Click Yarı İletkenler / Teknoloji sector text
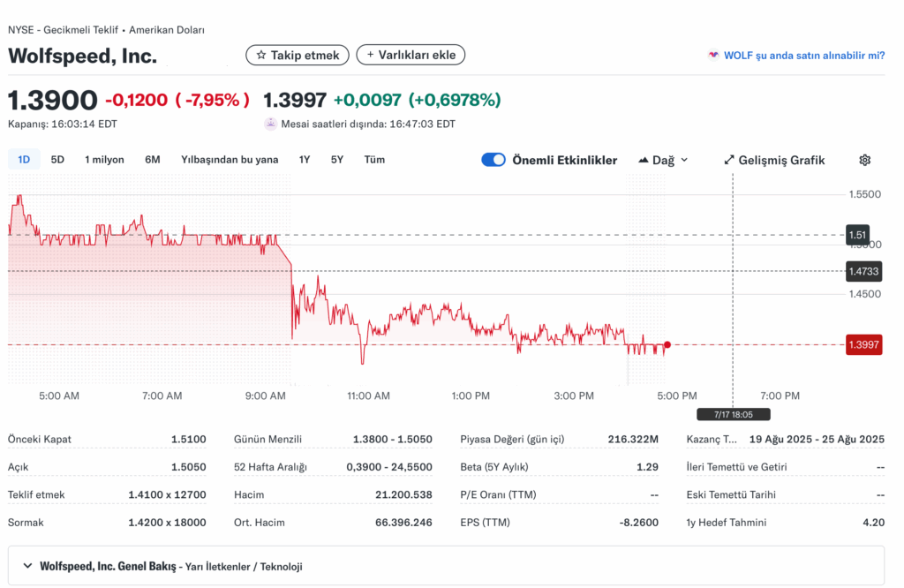The image size is (904, 588). (244, 567)
